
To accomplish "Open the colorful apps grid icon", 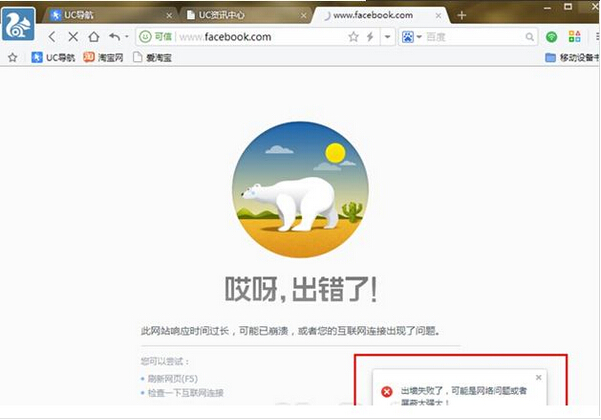I will coord(574,37).
